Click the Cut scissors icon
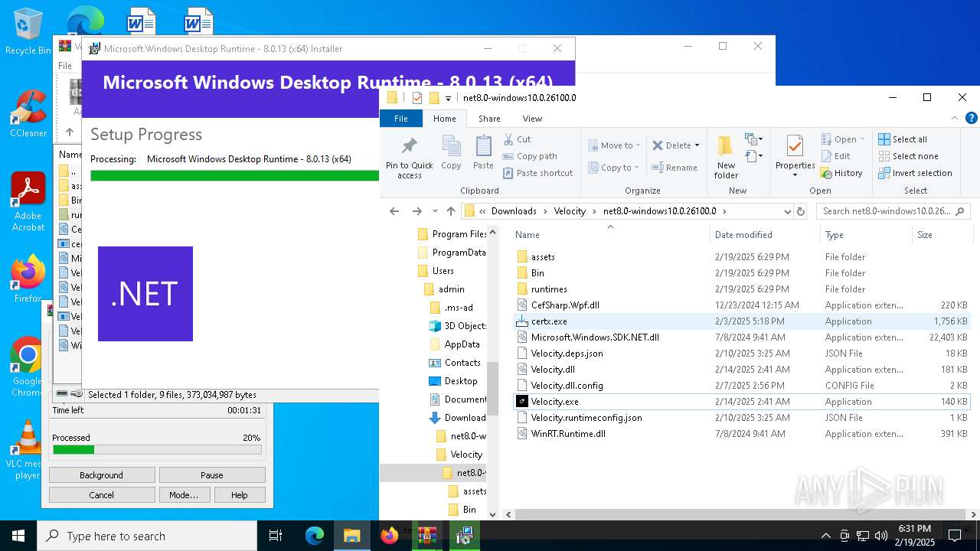The width and height of the screenshot is (980, 551). [509, 139]
